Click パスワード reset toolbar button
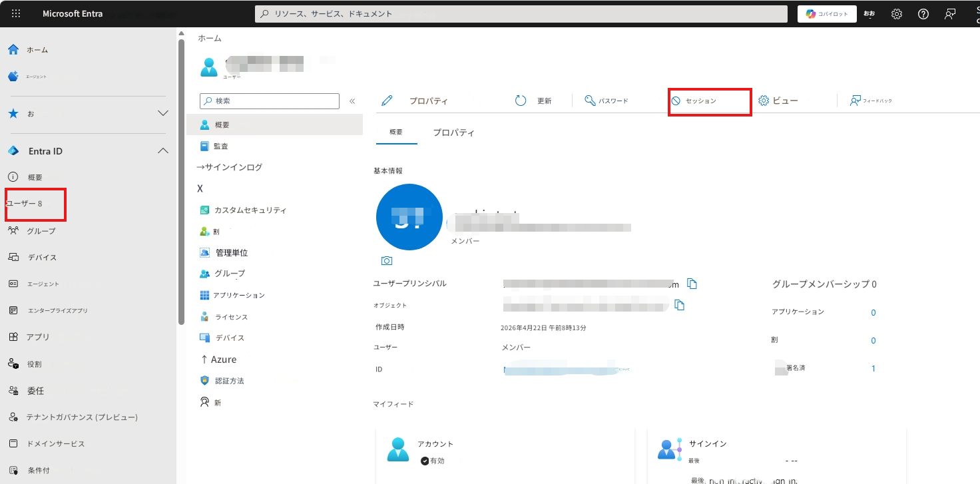 [x=607, y=101]
